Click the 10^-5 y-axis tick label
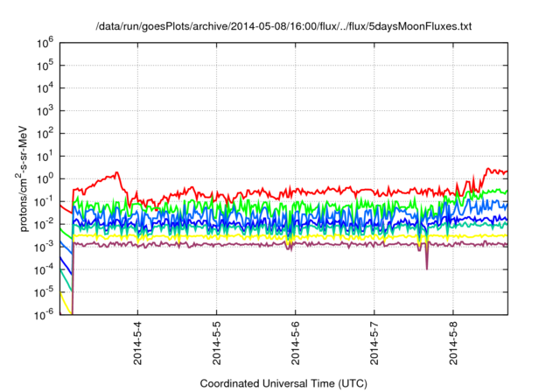The image size is (560, 392). [45, 292]
